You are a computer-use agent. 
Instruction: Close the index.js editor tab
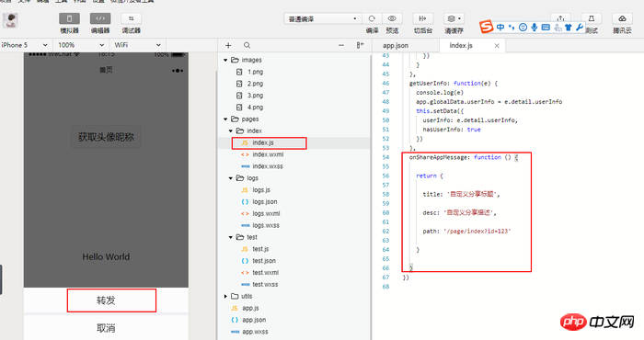pyautogui.click(x=497, y=46)
